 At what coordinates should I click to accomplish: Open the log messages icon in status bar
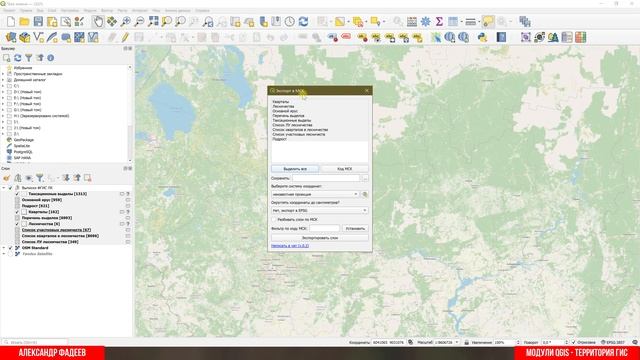coord(635,342)
